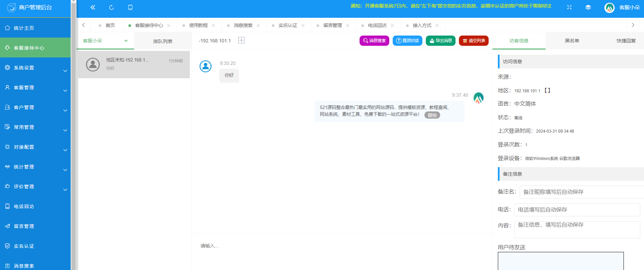Switch to the 接入方式 tab
This screenshot has width=644, height=270.
422,26
